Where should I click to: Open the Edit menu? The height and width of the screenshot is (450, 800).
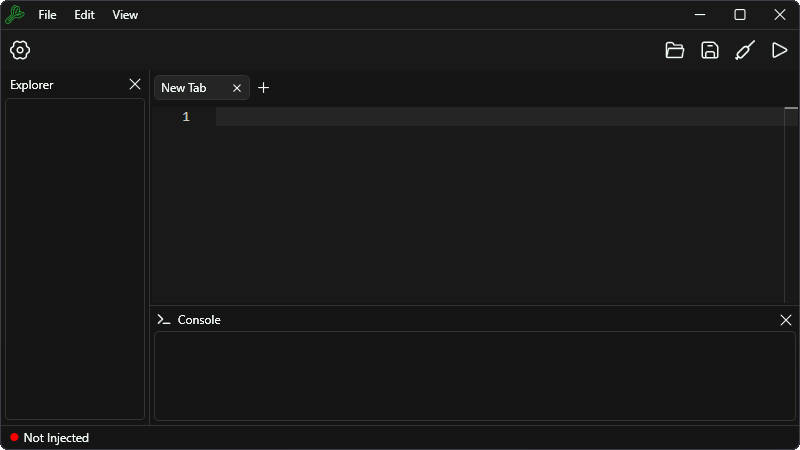(x=84, y=15)
